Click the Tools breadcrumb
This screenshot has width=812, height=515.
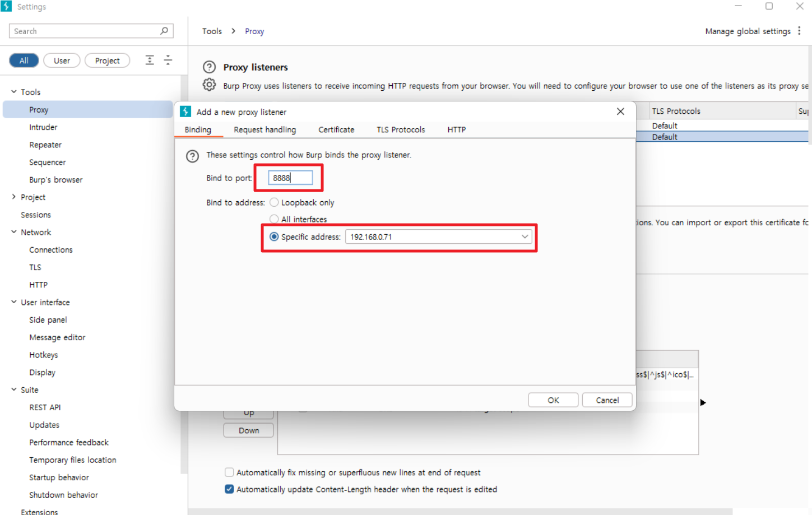(x=212, y=31)
